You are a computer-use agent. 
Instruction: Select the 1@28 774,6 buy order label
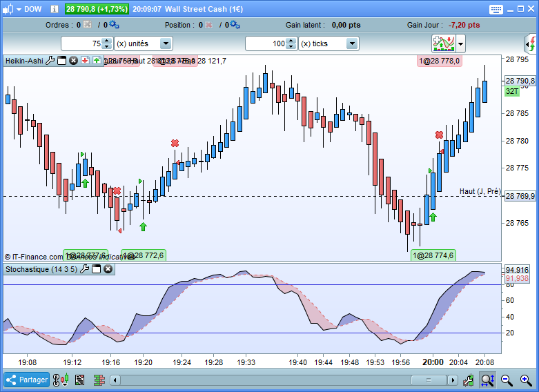433,255
